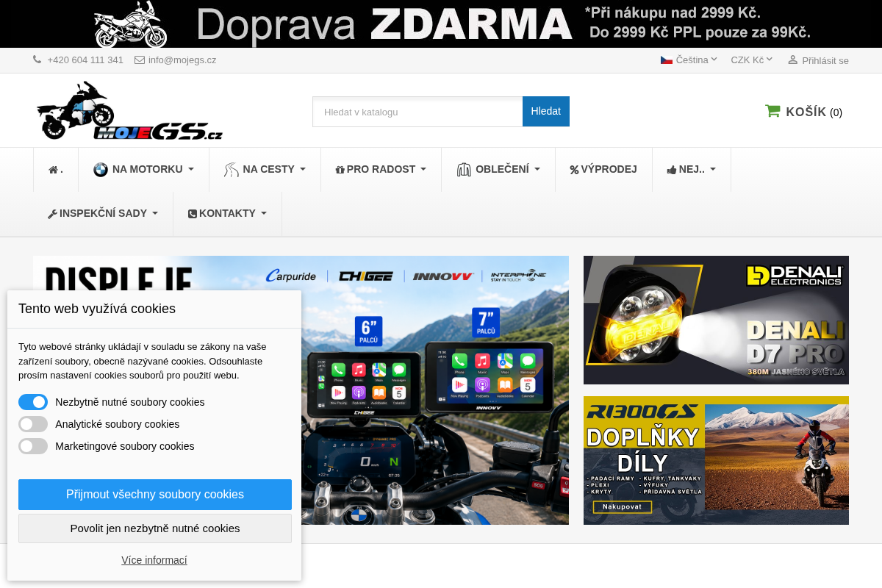Click the wrench icon beside INSPEKČNÍ SADY
The width and height of the screenshot is (882, 588).
click(x=52, y=214)
